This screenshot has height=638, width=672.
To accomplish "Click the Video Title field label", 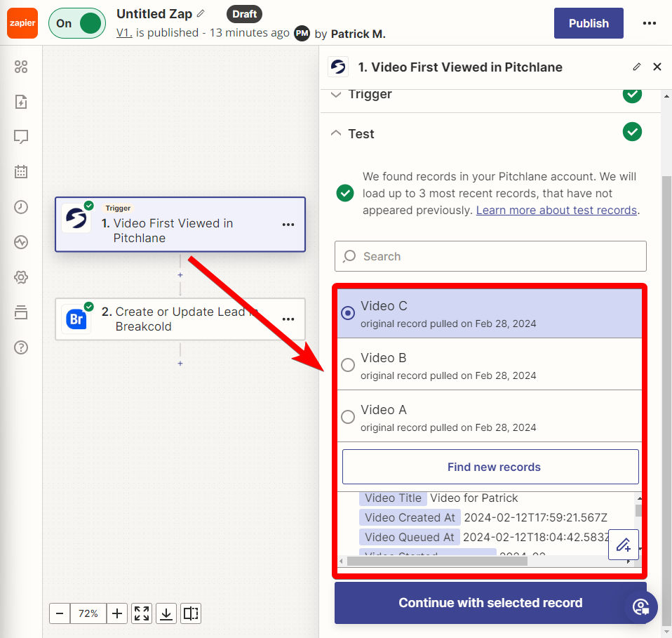I will click(393, 498).
